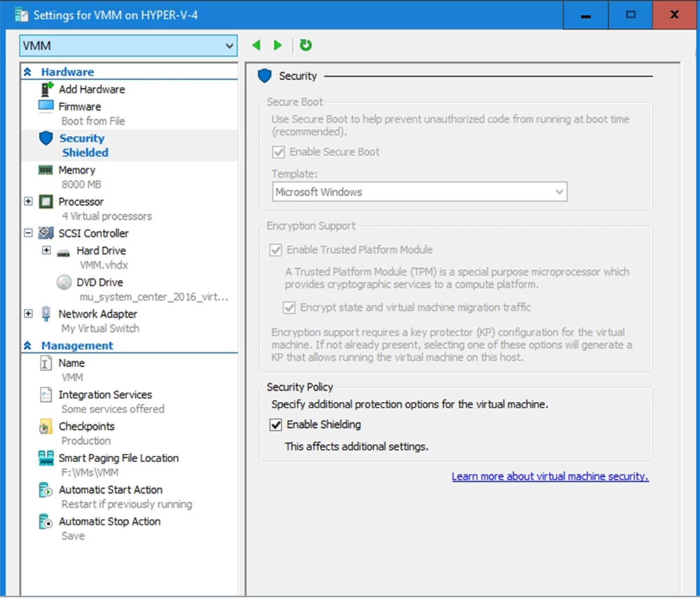This screenshot has width=700, height=598.
Task: Click the Firmware monitor icon
Action: pos(46,106)
